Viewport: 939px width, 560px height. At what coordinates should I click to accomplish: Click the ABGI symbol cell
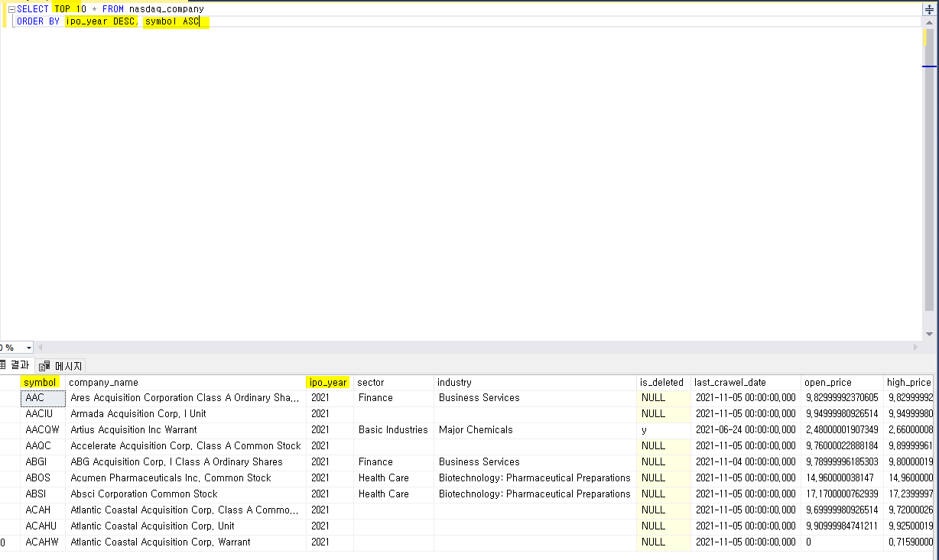click(x=43, y=462)
